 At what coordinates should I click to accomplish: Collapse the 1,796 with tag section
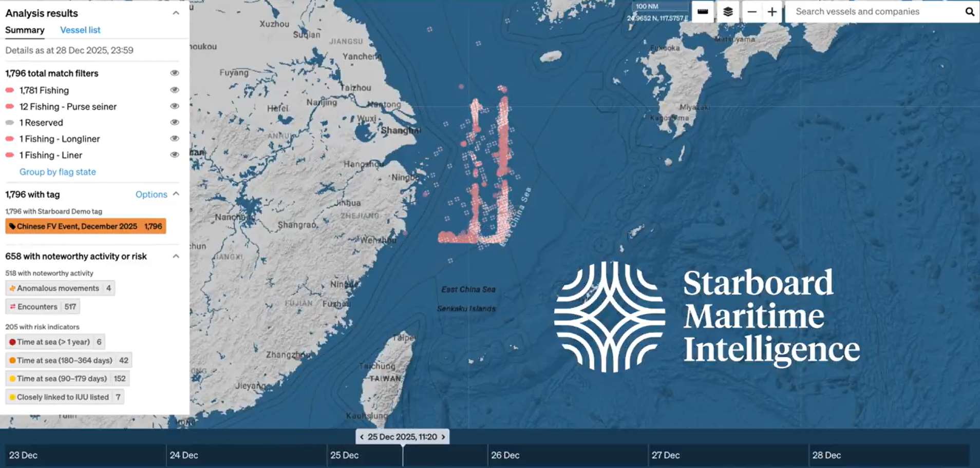(176, 194)
